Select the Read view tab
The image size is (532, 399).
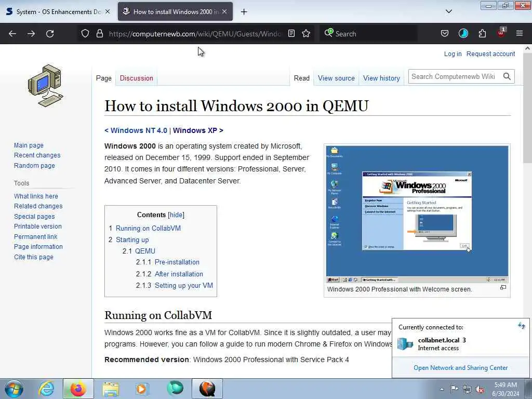click(x=302, y=78)
